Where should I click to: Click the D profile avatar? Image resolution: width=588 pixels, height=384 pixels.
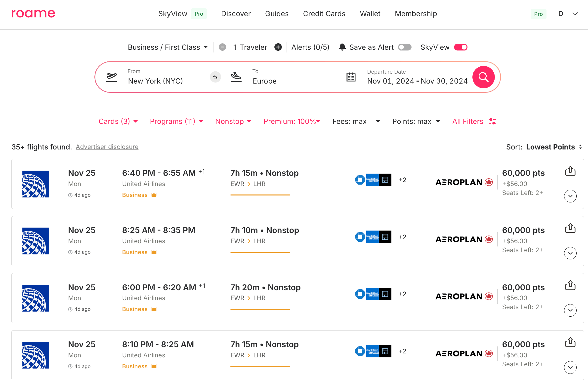pyautogui.click(x=561, y=14)
